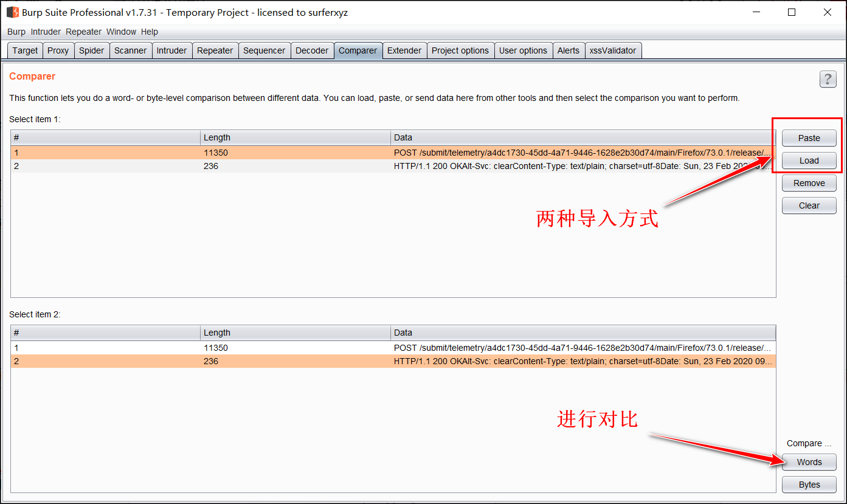Click the Remove button
Screen dimensions: 847x504
pyautogui.click(x=809, y=183)
